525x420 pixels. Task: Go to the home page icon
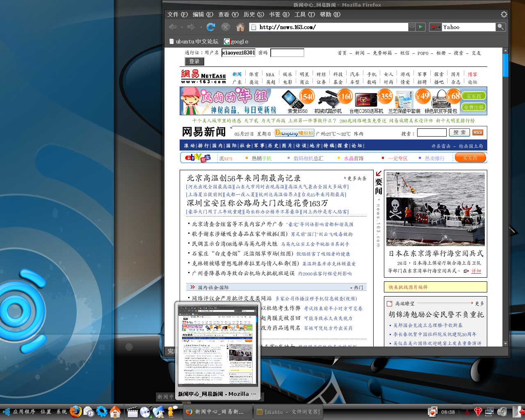[240, 27]
